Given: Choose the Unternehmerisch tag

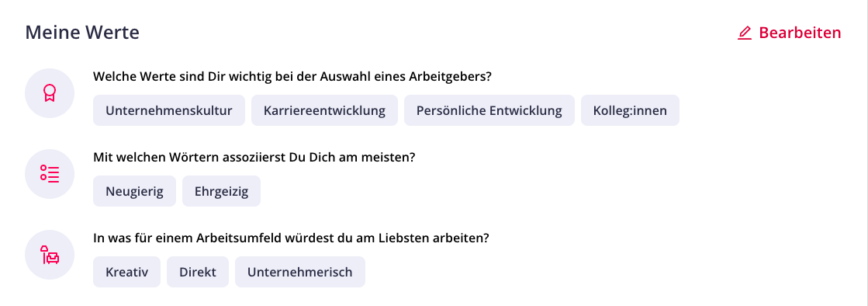Looking at the screenshot, I should point(300,272).
